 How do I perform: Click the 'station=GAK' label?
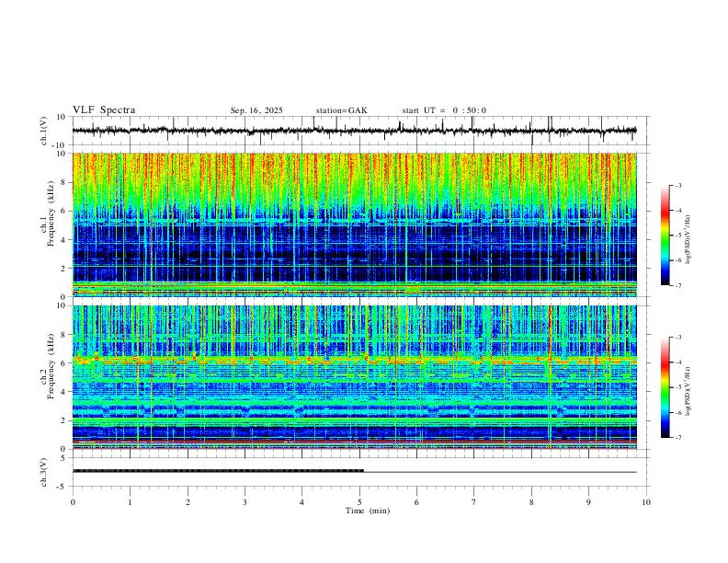342,110
